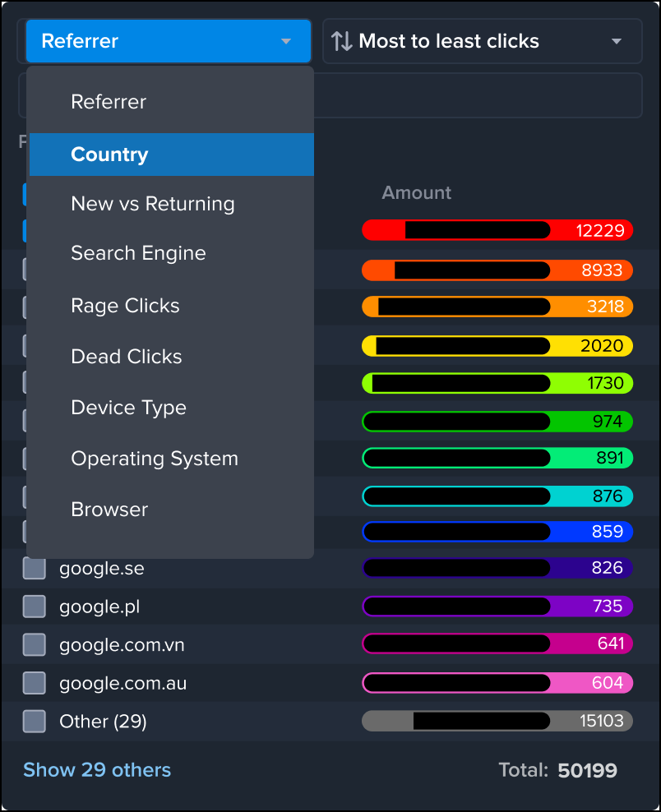
Task: Click the gray bar showing 15103
Action: pyautogui.click(x=497, y=721)
